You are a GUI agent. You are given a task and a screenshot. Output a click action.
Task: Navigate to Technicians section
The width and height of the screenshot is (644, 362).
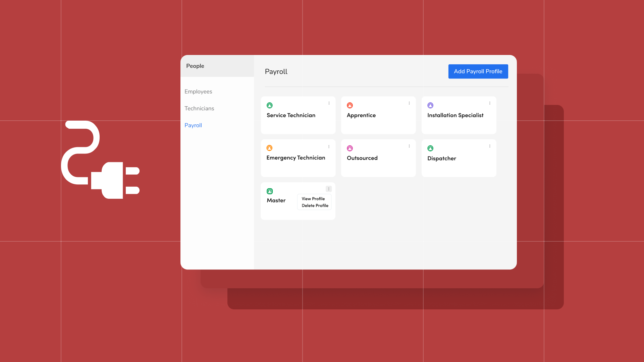point(199,108)
